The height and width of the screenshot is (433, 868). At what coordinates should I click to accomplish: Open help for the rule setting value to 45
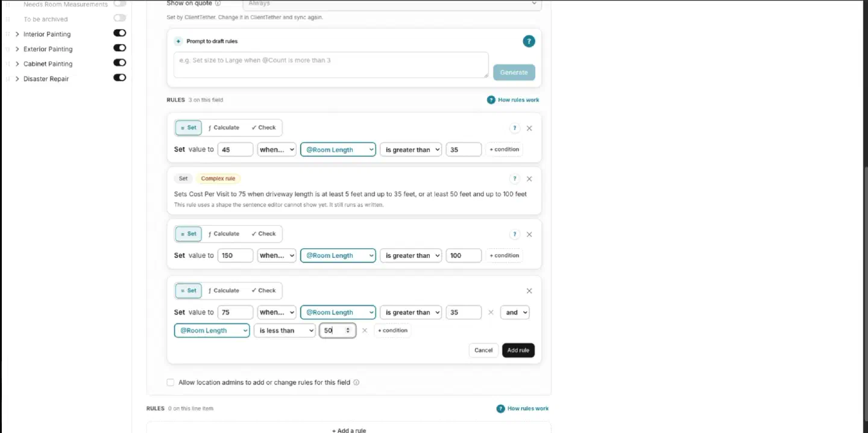(514, 128)
